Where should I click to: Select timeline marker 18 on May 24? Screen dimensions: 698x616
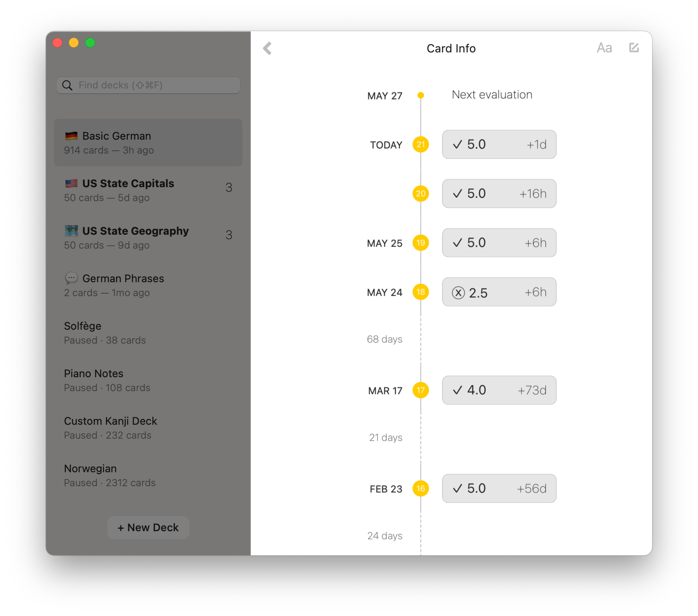(x=421, y=292)
